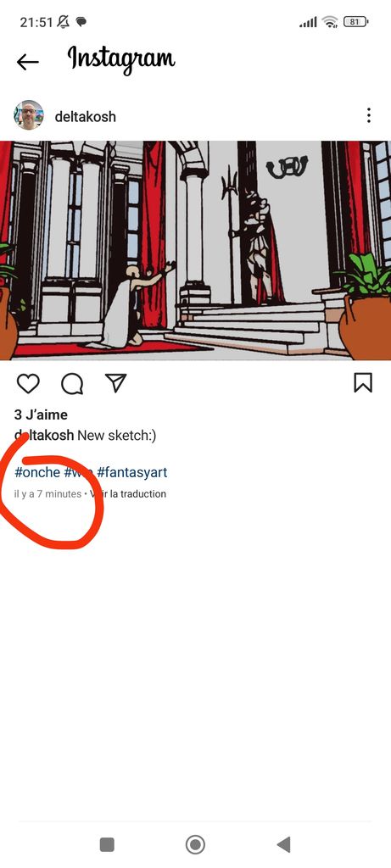Tap Voir la traduction link
Screen dimensions: 391x868
point(127,494)
